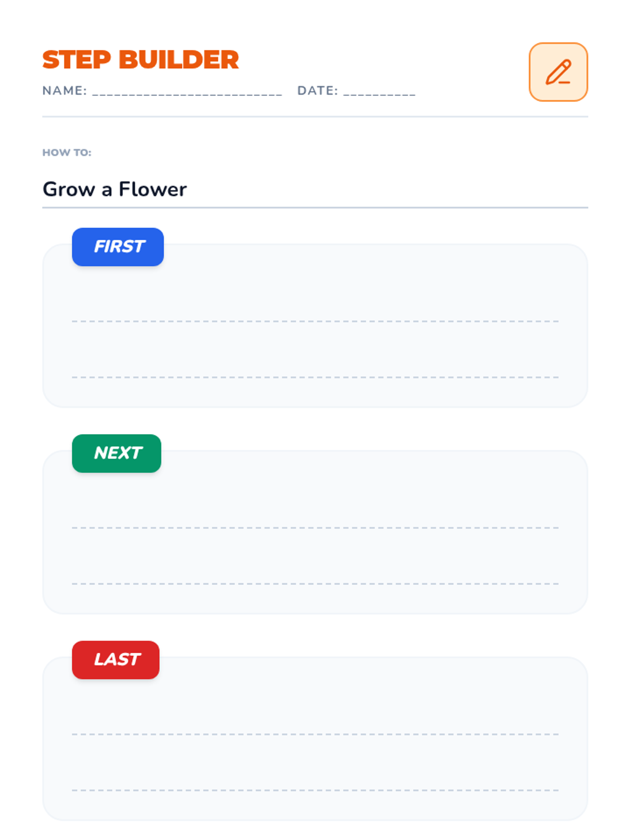The image size is (630, 840).
Task: Click the top writing line under NEXT
Action: [x=315, y=528]
